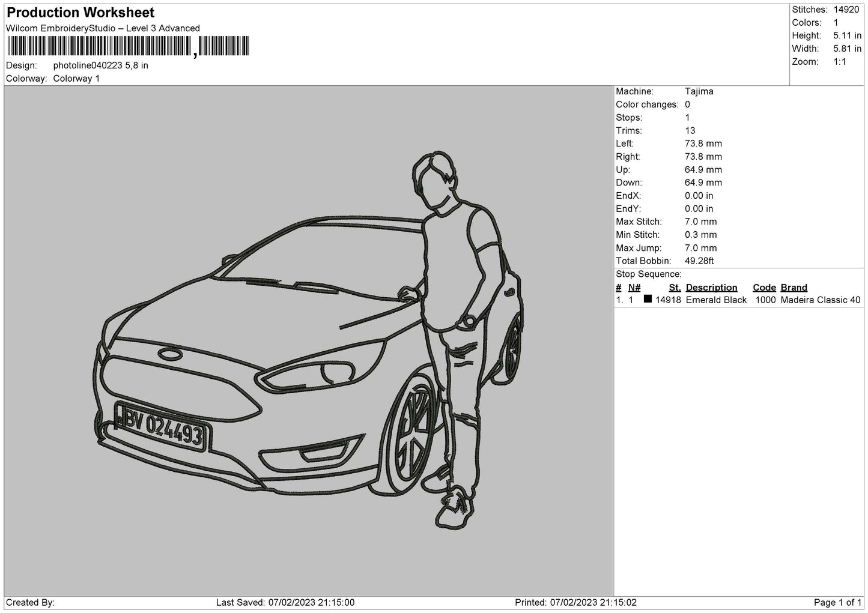The height and width of the screenshot is (613, 868).
Task: Click the St. column header
Action: [x=675, y=288]
